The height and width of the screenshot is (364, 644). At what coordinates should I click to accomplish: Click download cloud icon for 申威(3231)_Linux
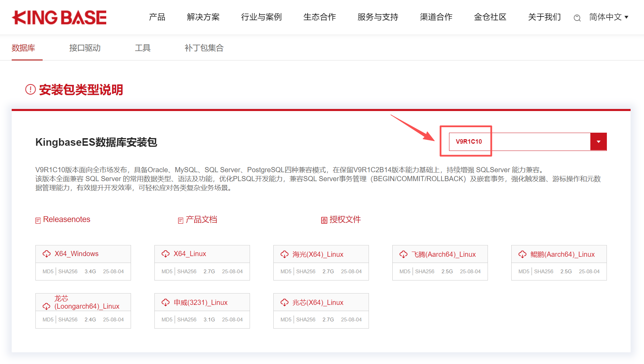click(x=165, y=302)
